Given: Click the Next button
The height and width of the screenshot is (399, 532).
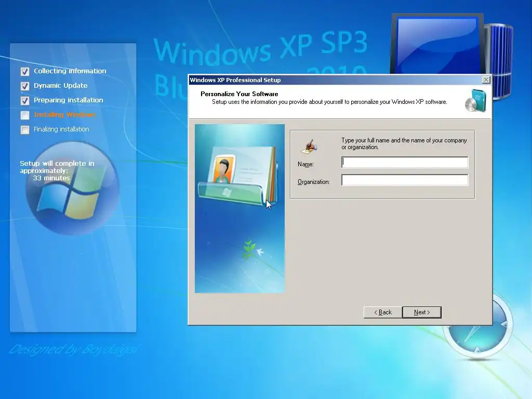Looking at the screenshot, I should (422, 312).
